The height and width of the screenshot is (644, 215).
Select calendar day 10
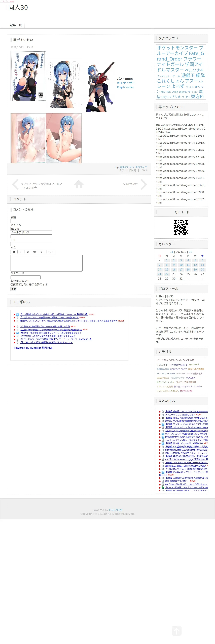click(181, 265)
